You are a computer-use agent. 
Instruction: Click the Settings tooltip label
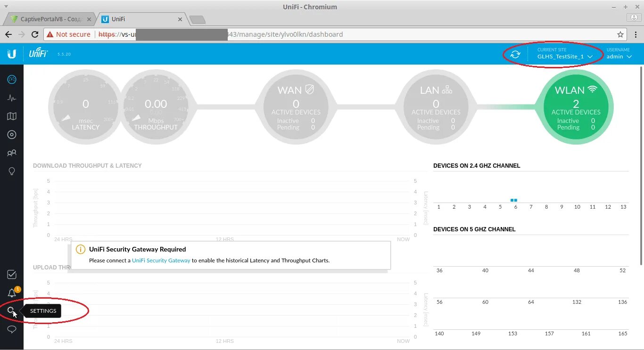(43, 311)
